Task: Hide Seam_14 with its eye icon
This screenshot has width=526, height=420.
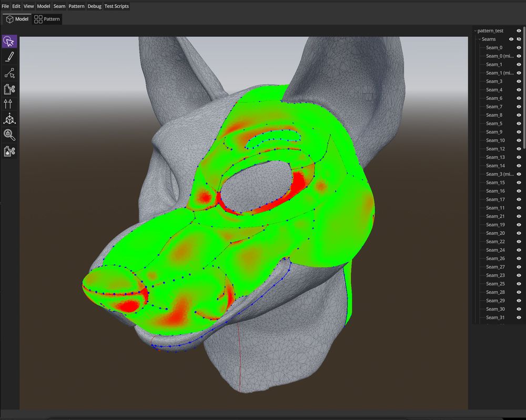Action: [519, 166]
